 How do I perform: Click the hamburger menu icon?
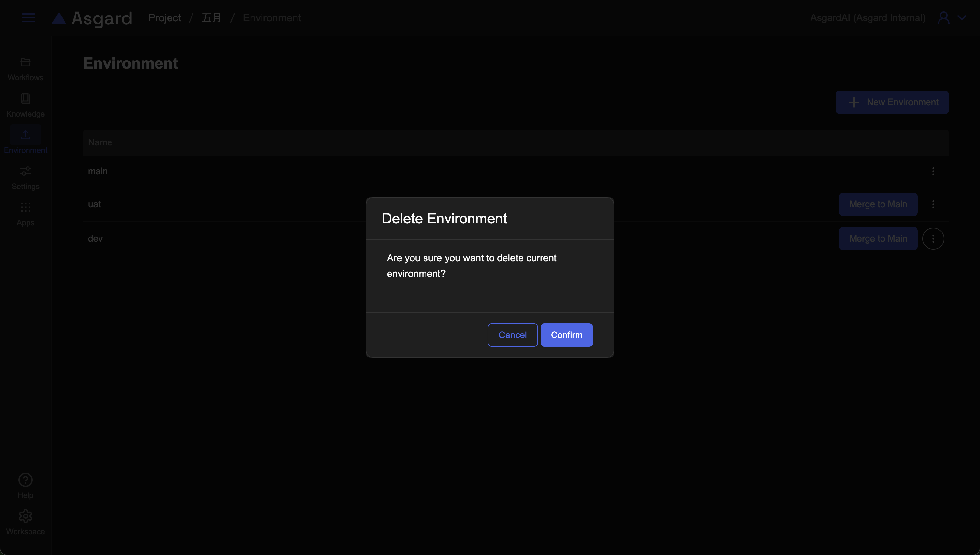coord(28,18)
